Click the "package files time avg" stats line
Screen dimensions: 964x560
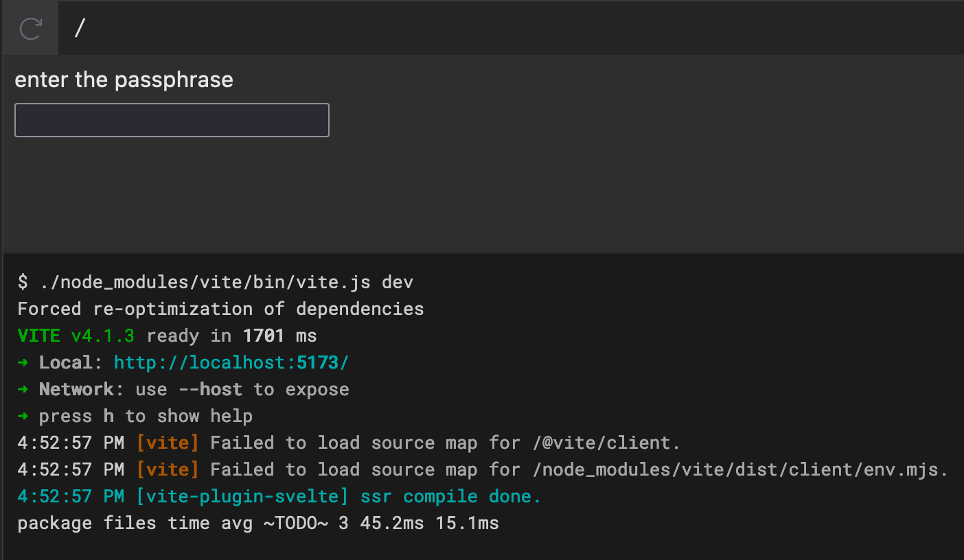258,523
